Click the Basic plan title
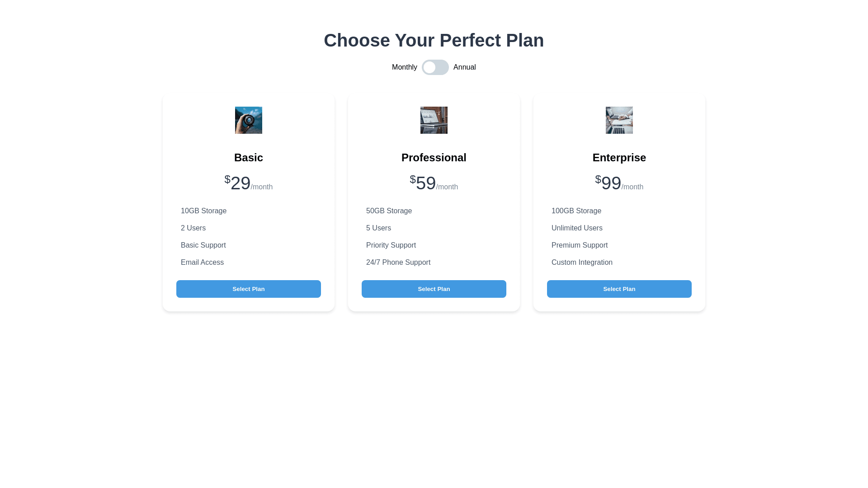Image resolution: width=868 pixels, height=488 pixels. coord(249,158)
